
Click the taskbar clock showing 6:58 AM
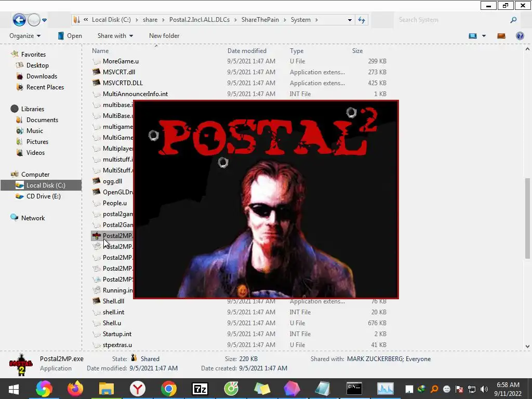pos(508,385)
